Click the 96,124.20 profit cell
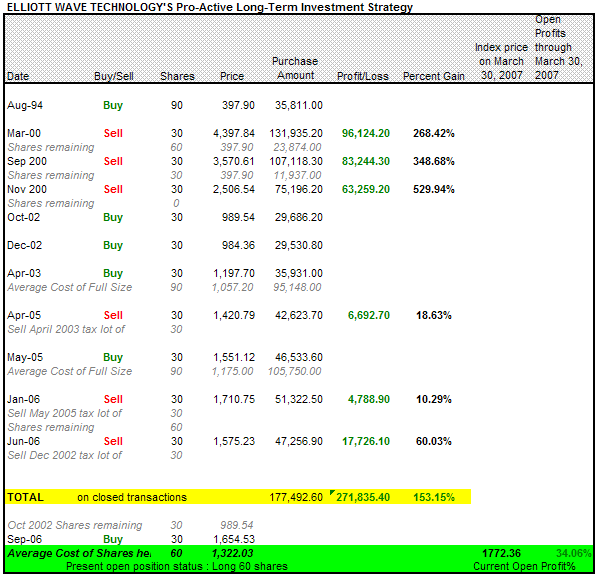Screen dimensions: 602x580 [x=364, y=133]
